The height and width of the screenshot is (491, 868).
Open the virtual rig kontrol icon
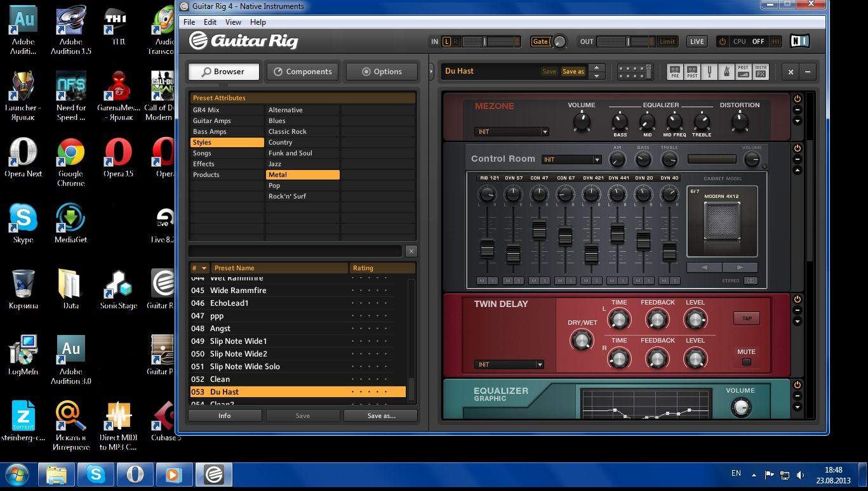coord(634,71)
